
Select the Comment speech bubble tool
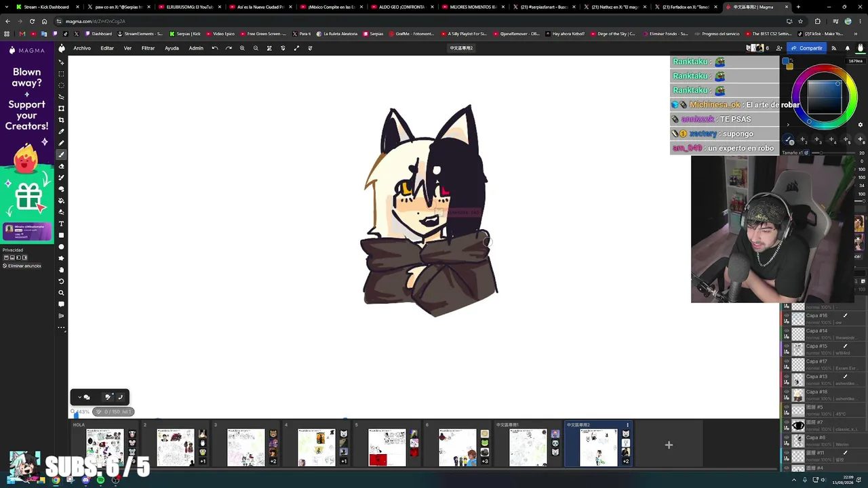point(61,304)
